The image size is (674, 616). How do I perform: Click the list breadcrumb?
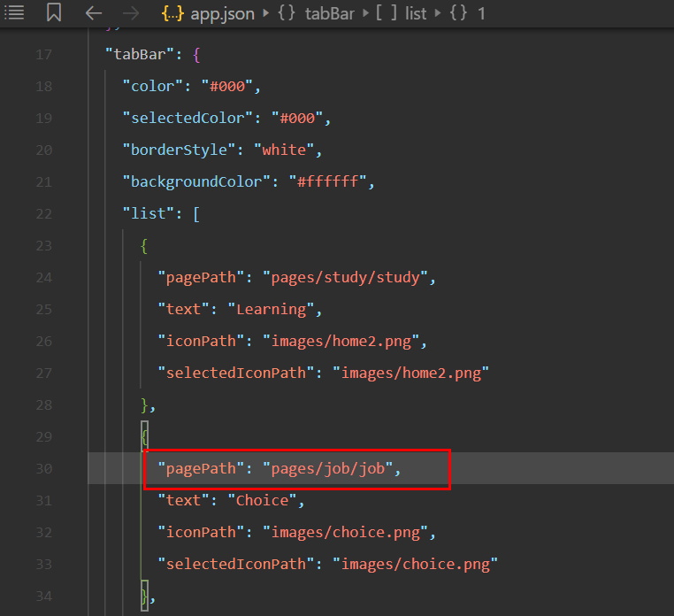[416, 14]
